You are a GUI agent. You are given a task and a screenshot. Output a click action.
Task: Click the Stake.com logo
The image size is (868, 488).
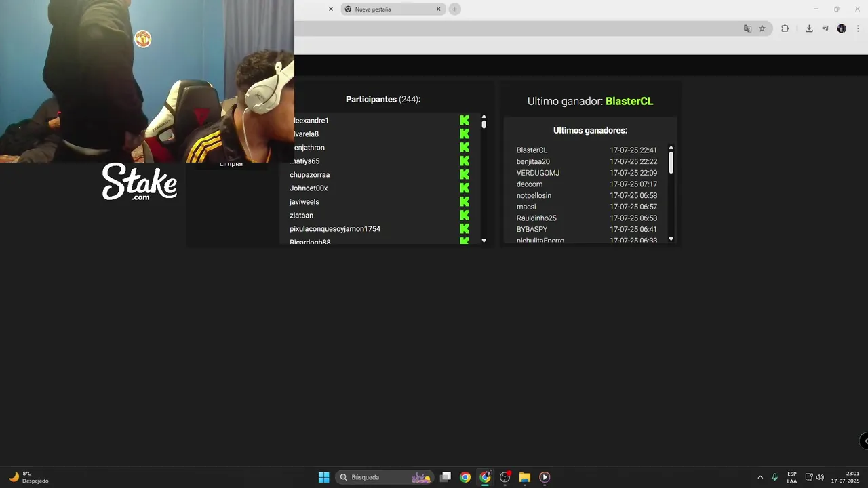[140, 182]
